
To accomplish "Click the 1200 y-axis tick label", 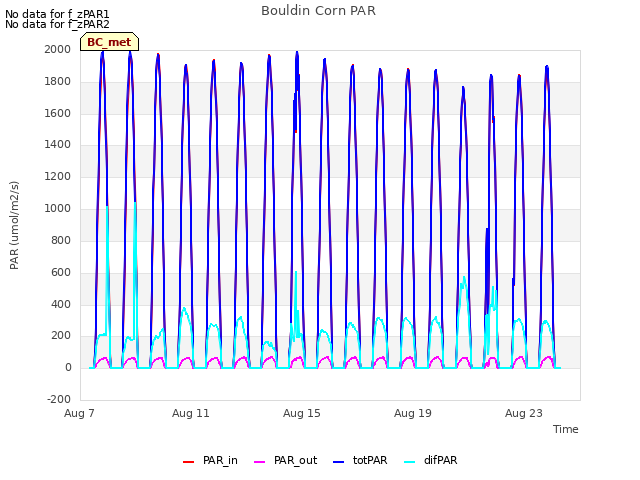I will [x=58, y=176].
